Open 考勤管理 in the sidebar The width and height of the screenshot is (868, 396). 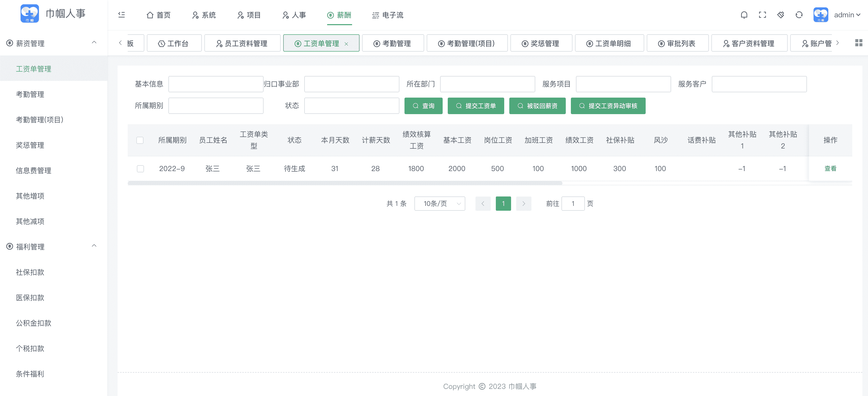click(54, 94)
